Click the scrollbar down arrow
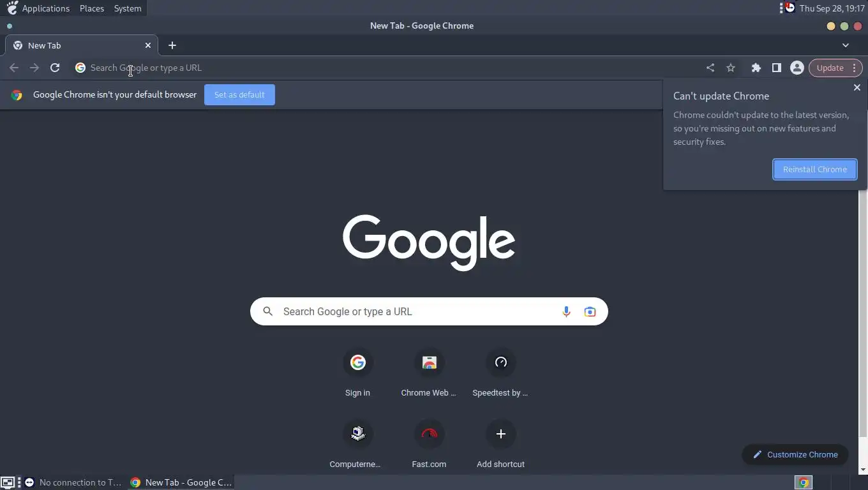868x490 pixels. [863, 470]
